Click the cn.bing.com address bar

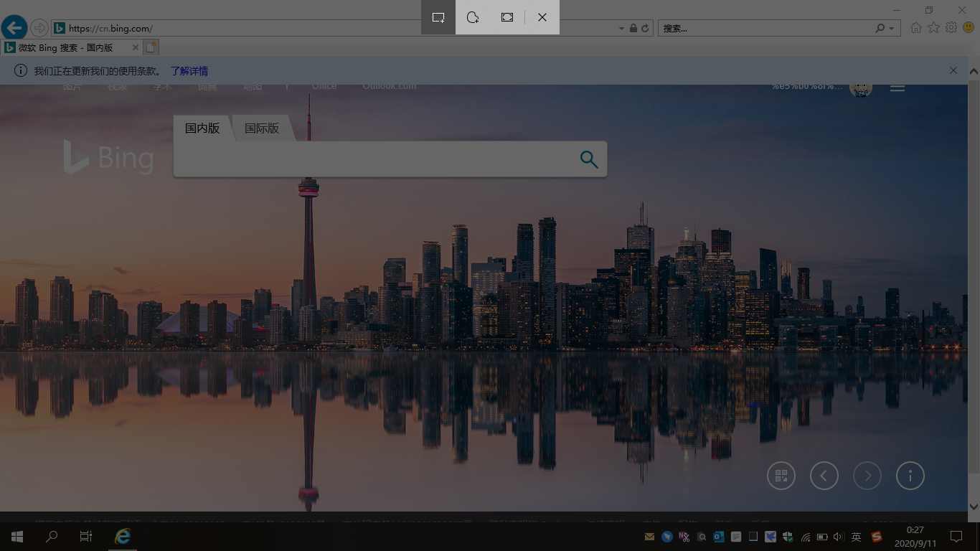[334, 29]
